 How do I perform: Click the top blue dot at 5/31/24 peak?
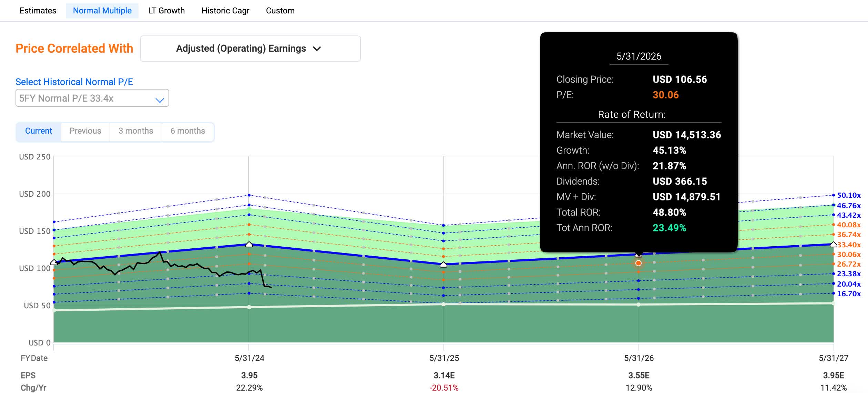249,195
